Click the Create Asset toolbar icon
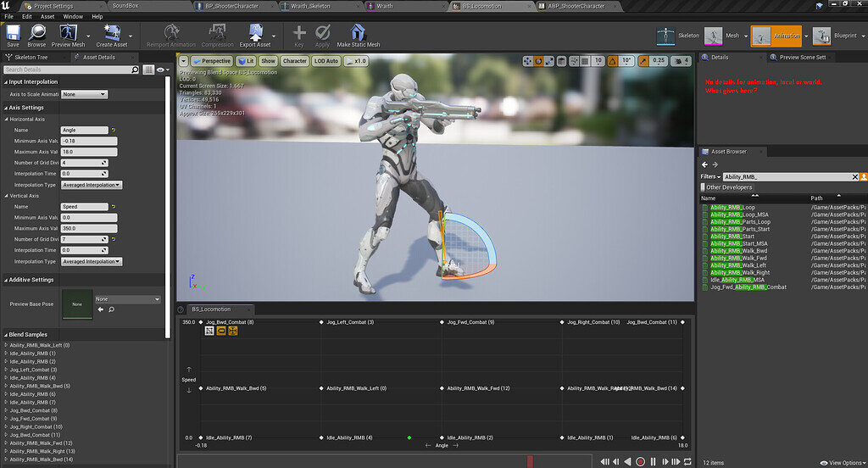Image resolution: width=868 pixels, height=468 pixels. point(112,36)
